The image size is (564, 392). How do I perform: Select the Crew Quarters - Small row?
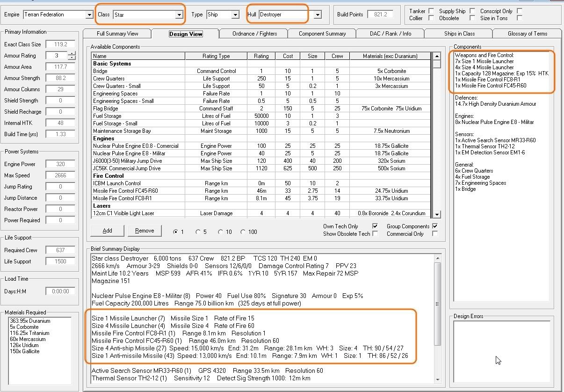(x=261, y=86)
